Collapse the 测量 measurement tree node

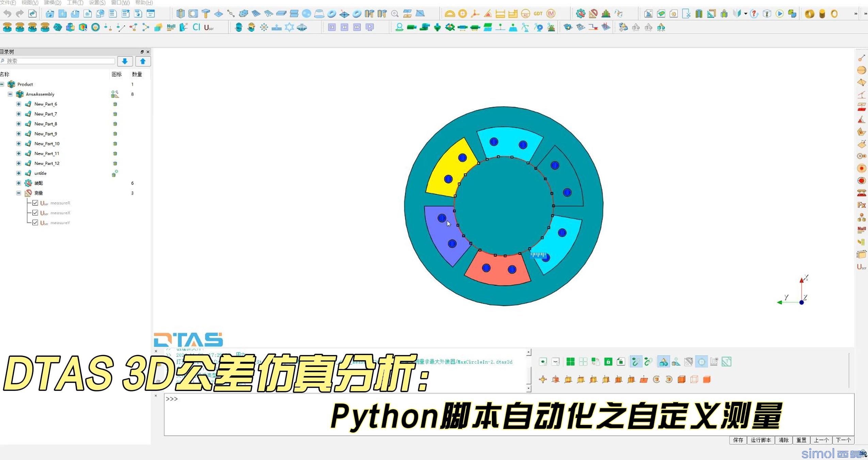[x=19, y=193]
